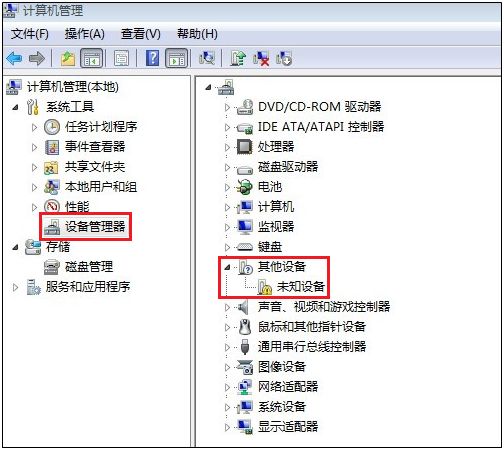
Task: Open the 操作(A) menu
Action: click(x=85, y=34)
